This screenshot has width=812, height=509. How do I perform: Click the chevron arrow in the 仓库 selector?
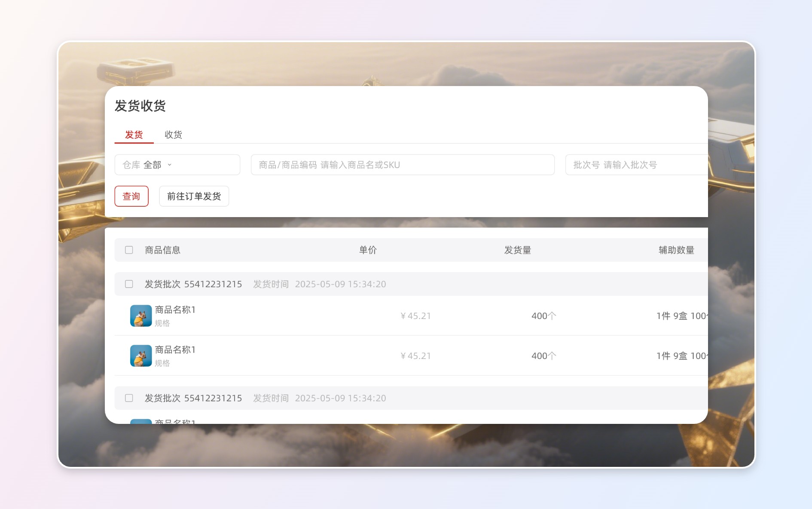[170, 165]
